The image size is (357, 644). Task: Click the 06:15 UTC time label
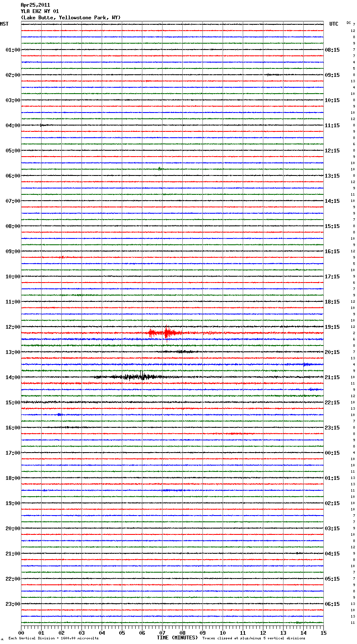332,604
